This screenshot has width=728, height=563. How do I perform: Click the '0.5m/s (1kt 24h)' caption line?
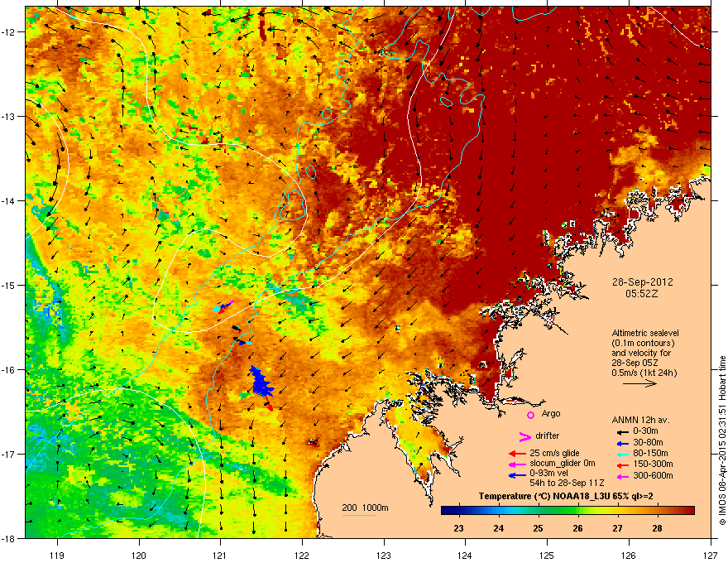pos(644,373)
